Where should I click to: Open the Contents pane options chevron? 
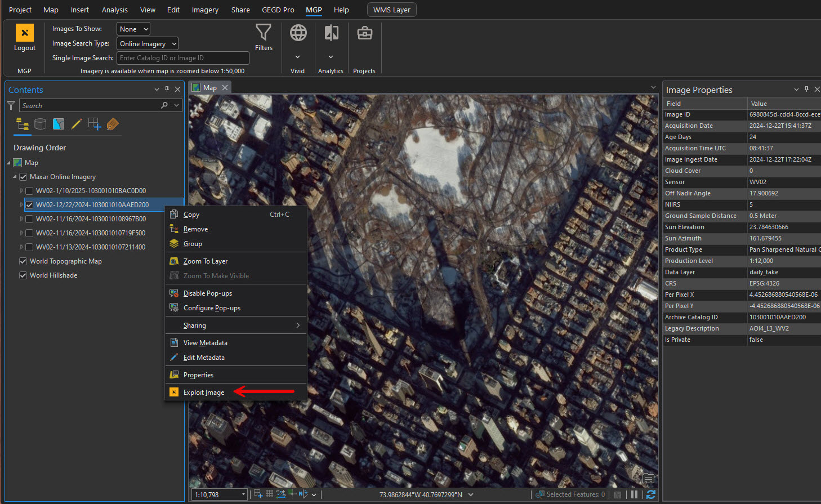[x=157, y=89]
